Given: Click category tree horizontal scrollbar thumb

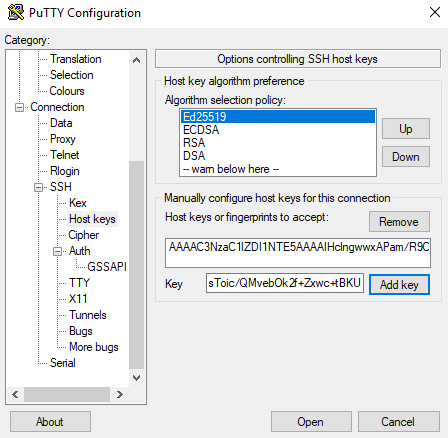Looking at the screenshot, I should pos(67,395).
